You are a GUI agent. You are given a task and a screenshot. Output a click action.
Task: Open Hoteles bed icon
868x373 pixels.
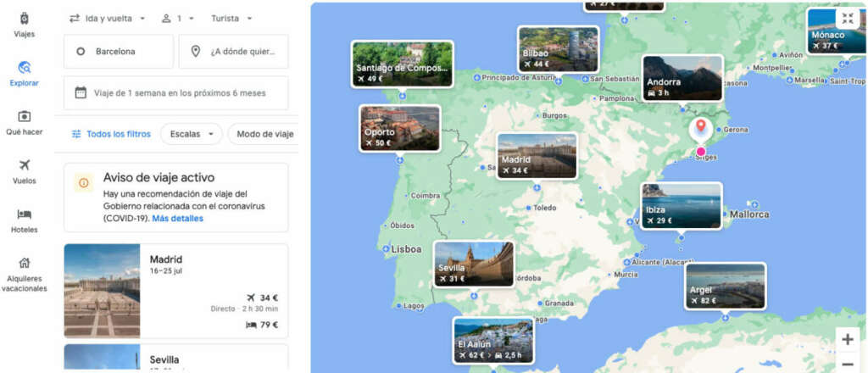25,214
